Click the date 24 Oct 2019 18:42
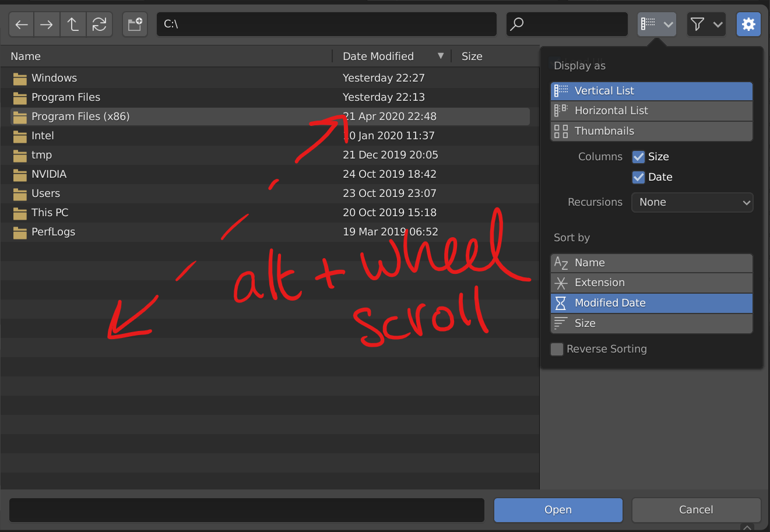This screenshot has width=770, height=532. pos(390,174)
